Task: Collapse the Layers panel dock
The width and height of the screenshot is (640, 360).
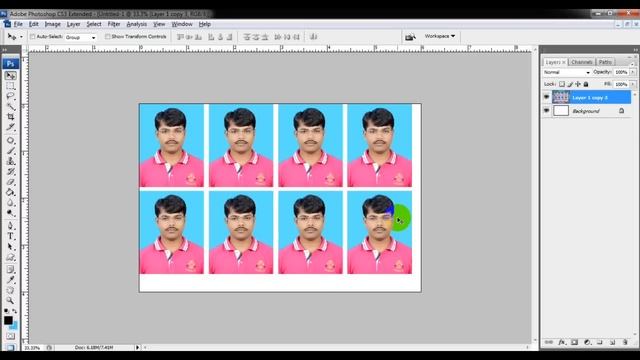Action: pos(635,50)
